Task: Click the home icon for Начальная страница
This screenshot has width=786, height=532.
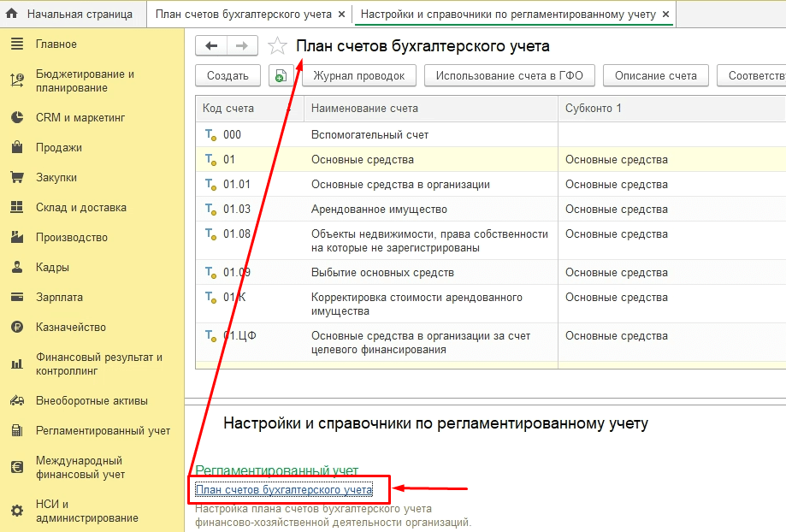Action: point(13,15)
